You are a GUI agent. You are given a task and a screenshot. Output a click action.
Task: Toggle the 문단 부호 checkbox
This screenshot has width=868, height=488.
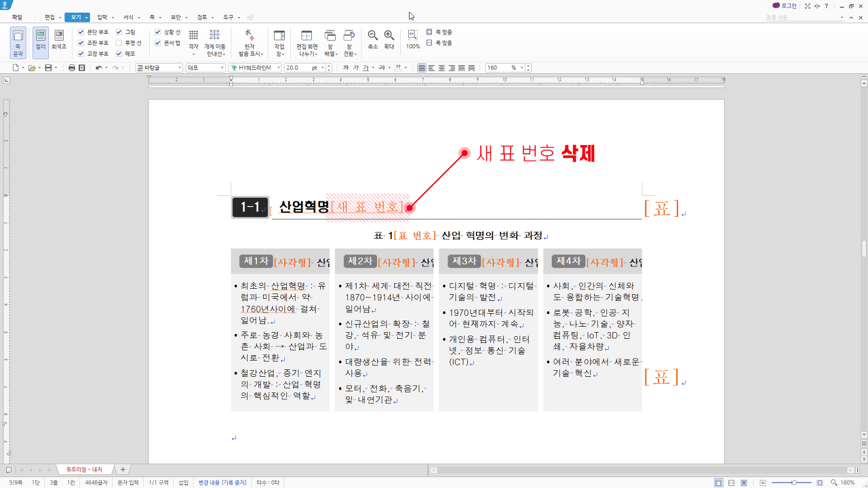(x=81, y=32)
